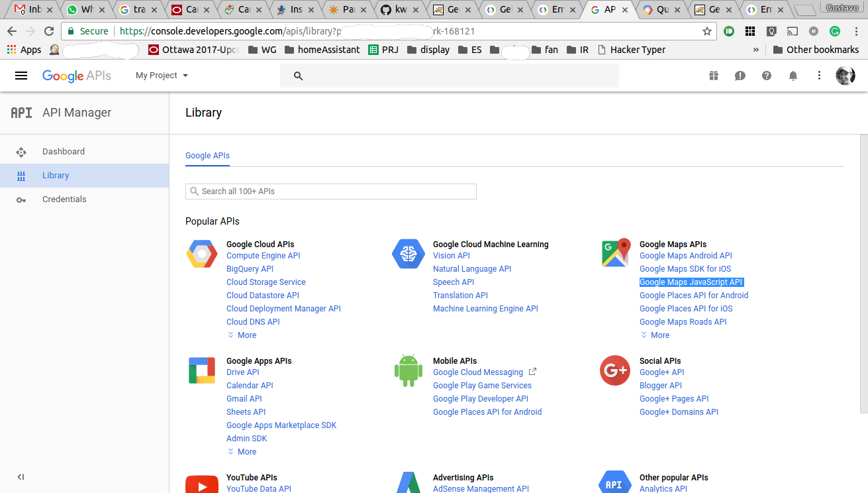Click the user account avatar

(x=845, y=76)
